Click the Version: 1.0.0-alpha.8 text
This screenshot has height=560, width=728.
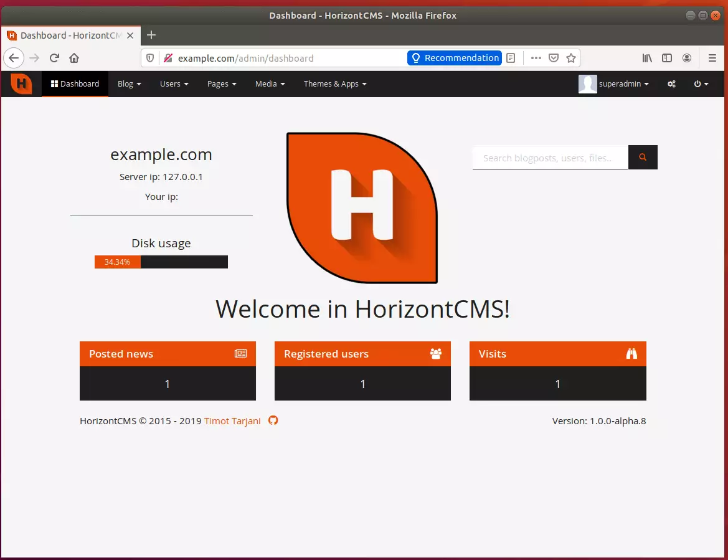click(599, 421)
